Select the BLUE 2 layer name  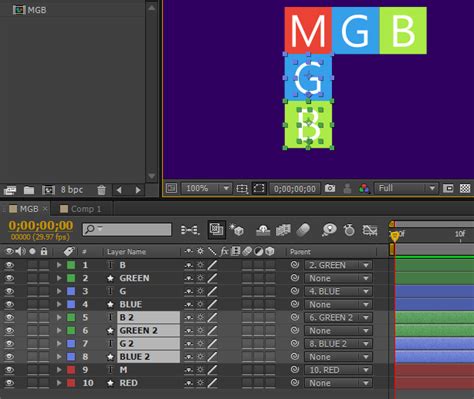point(148,357)
